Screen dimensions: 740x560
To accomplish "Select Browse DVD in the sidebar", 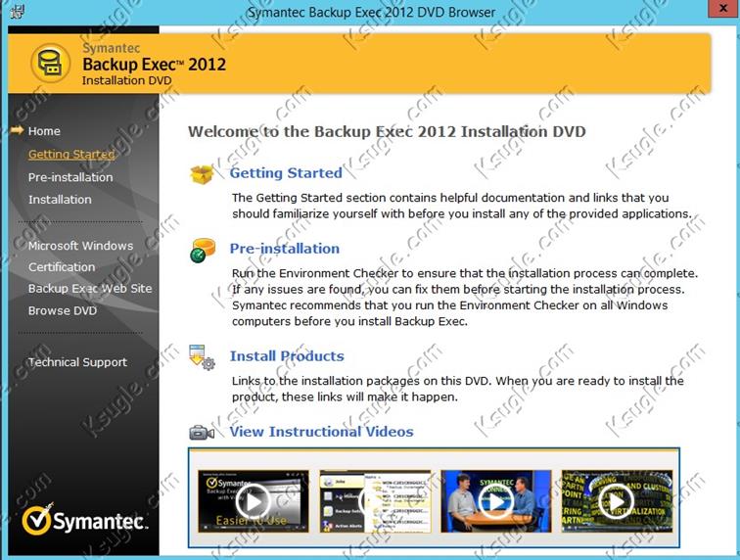I will [x=63, y=311].
